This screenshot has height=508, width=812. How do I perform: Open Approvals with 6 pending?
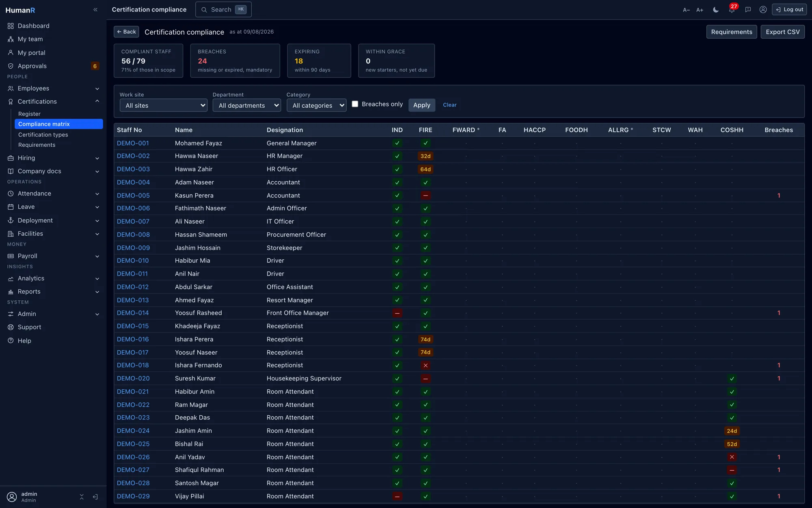(x=53, y=66)
